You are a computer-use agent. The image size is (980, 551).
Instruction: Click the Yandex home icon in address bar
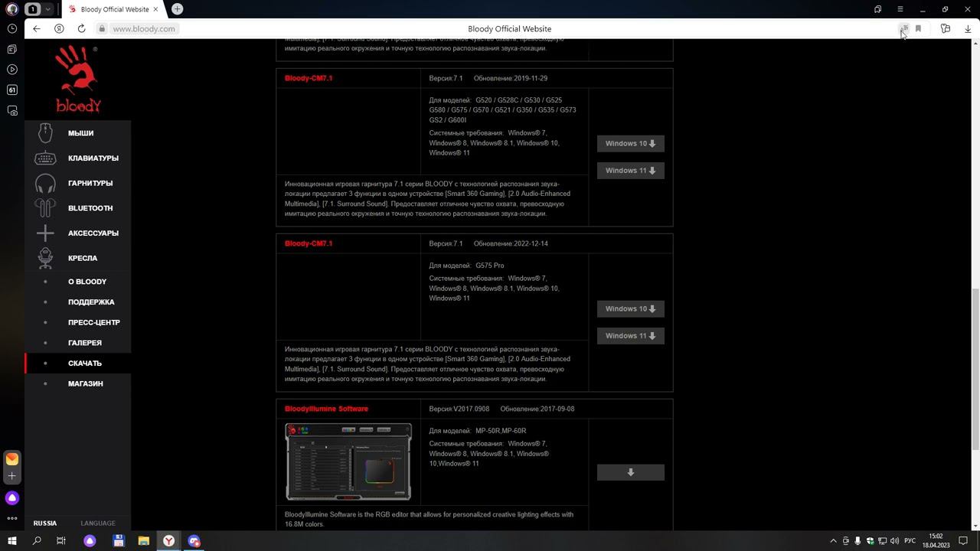click(x=59, y=28)
